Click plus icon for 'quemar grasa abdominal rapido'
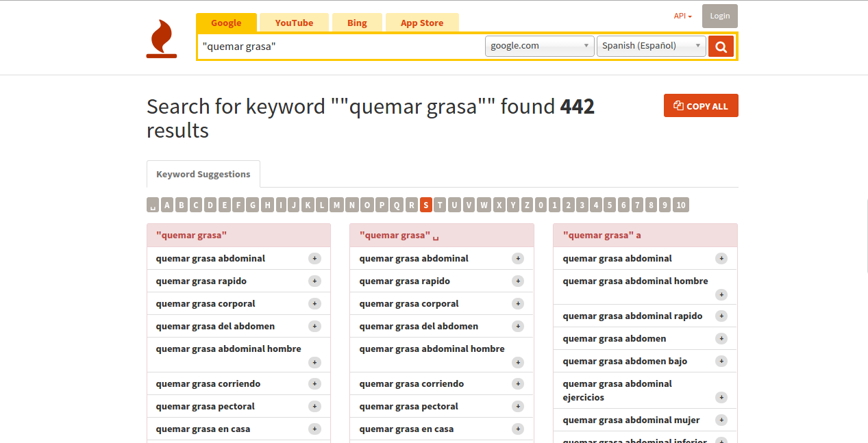The image size is (868, 443). (x=721, y=316)
